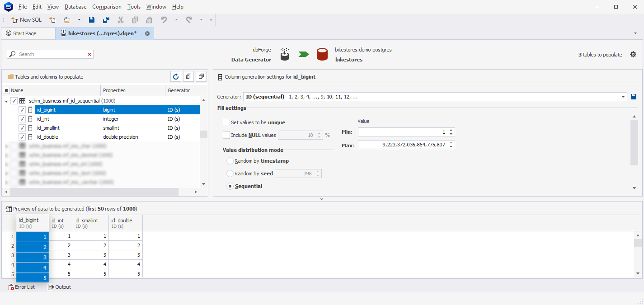
Task: Open the Tools menu
Action: [134, 7]
